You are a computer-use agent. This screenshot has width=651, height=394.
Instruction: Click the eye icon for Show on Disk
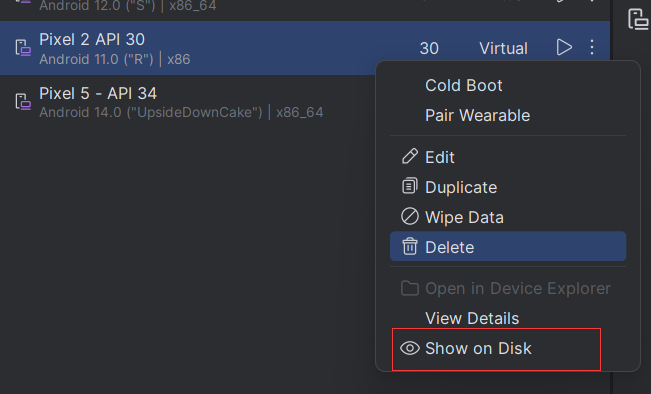pos(410,348)
